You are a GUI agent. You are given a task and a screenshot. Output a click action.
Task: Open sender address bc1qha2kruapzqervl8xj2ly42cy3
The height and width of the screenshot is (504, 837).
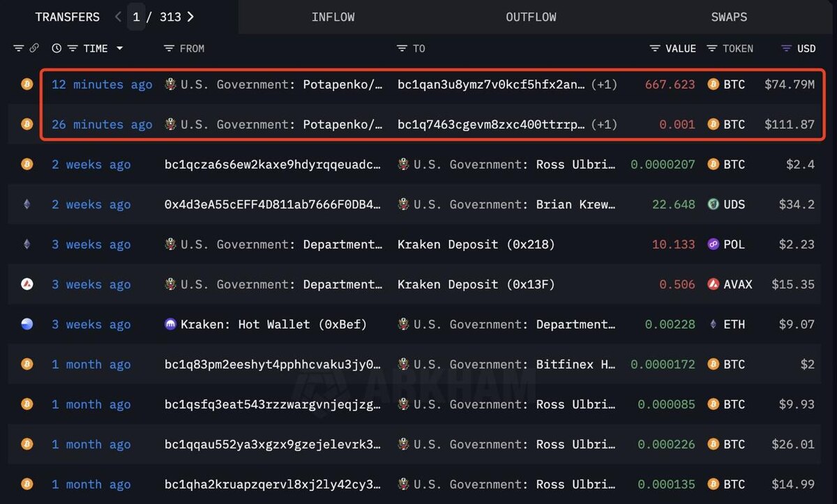click(x=273, y=484)
